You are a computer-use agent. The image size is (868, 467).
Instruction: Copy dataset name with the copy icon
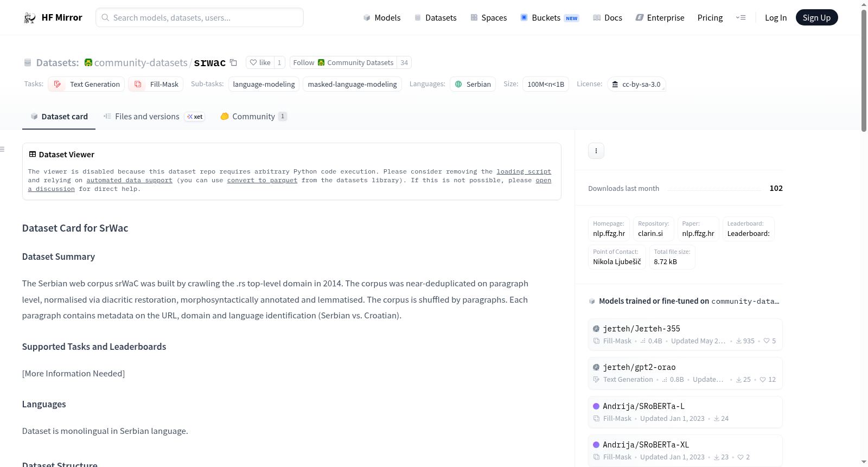(x=233, y=62)
